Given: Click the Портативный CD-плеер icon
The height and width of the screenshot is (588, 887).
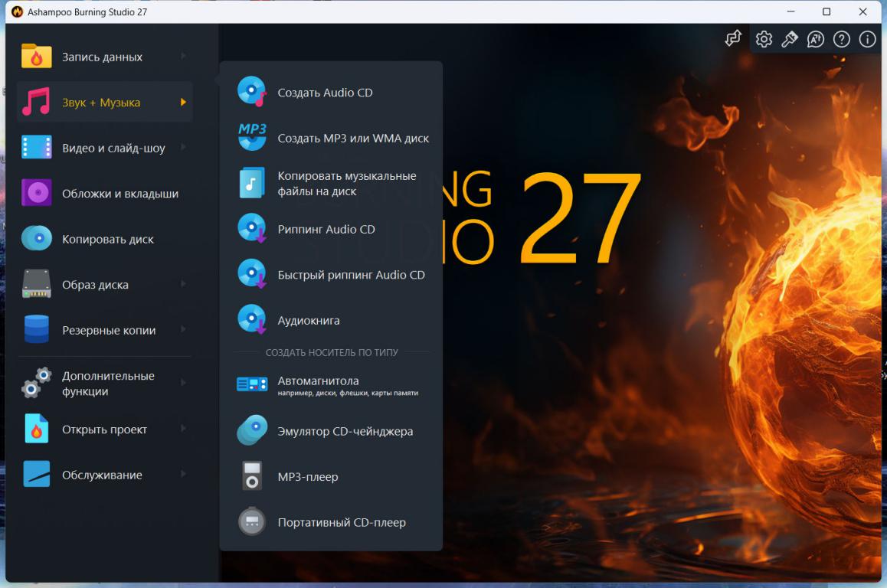Looking at the screenshot, I should [252, 522].
